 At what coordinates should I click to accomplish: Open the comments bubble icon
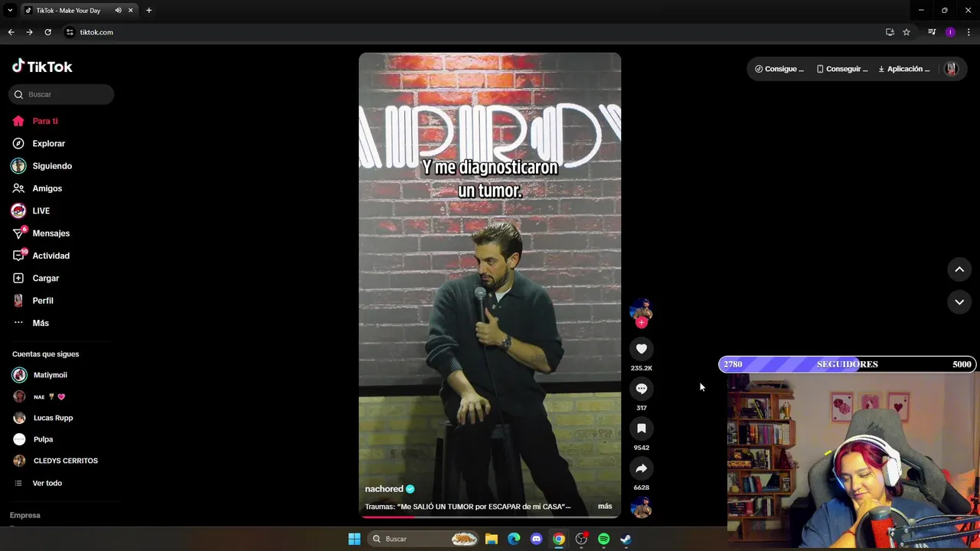click(642, 389)
